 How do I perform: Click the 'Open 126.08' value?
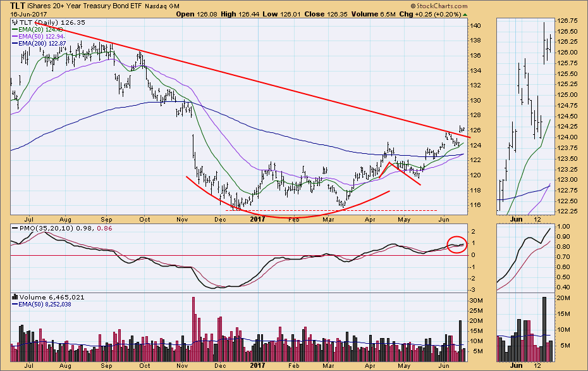(x=197, y=15)
